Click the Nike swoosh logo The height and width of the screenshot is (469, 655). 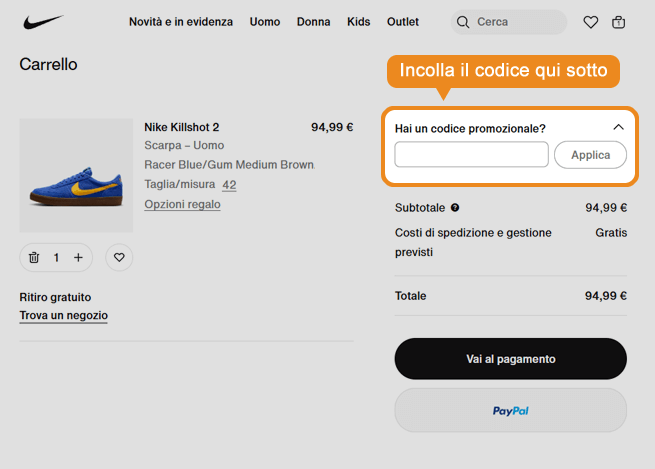tap(42, 22)
